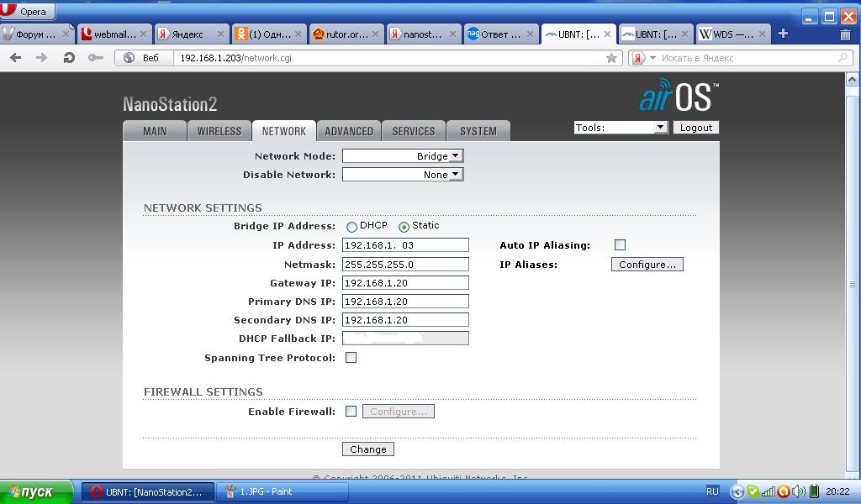This screenshot has width=861, height=504.
Task: Toggle Enable Firewall checkbox
Action: (351, 412)
